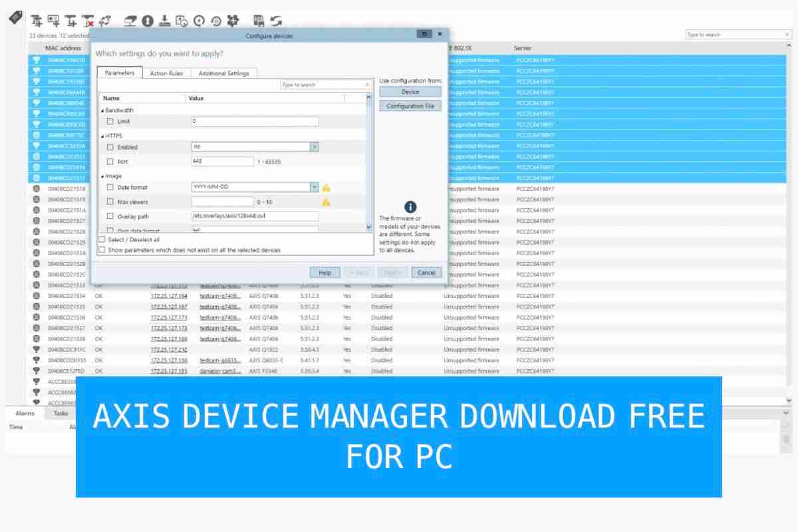This screenshot has width=798, height=532.
Task: Click the device info status icon on toolbar
Action: tap(146, 20)
